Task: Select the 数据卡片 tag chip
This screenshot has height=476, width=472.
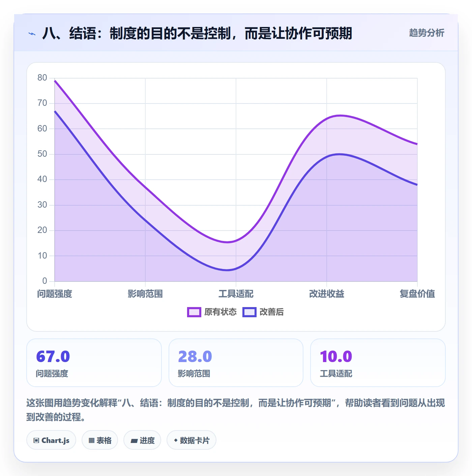Action: click(x=191, y=440)
